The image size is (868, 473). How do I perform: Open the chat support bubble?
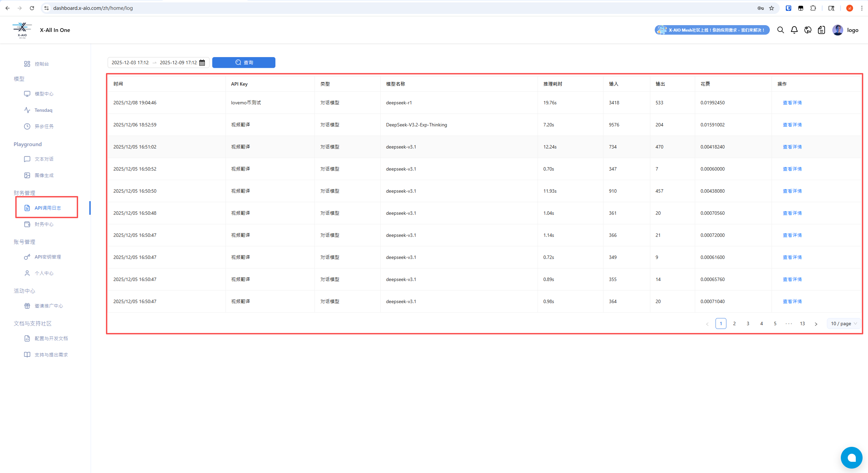(x=851, y=457)
